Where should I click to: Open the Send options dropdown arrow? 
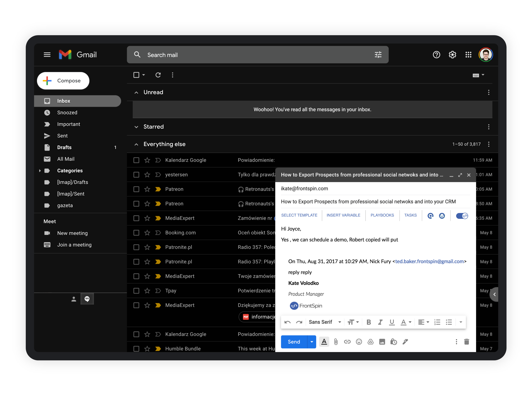(x=312, y=342)
